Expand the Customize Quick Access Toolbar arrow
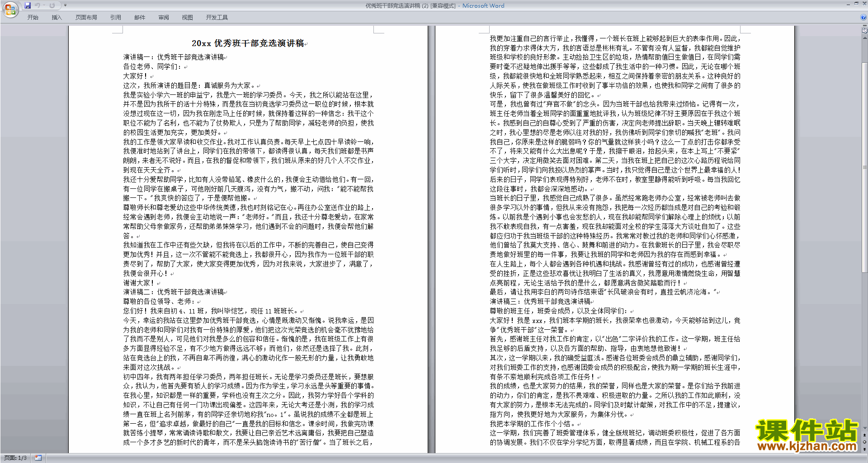The image size is (868, 463). tap(65, 5)
